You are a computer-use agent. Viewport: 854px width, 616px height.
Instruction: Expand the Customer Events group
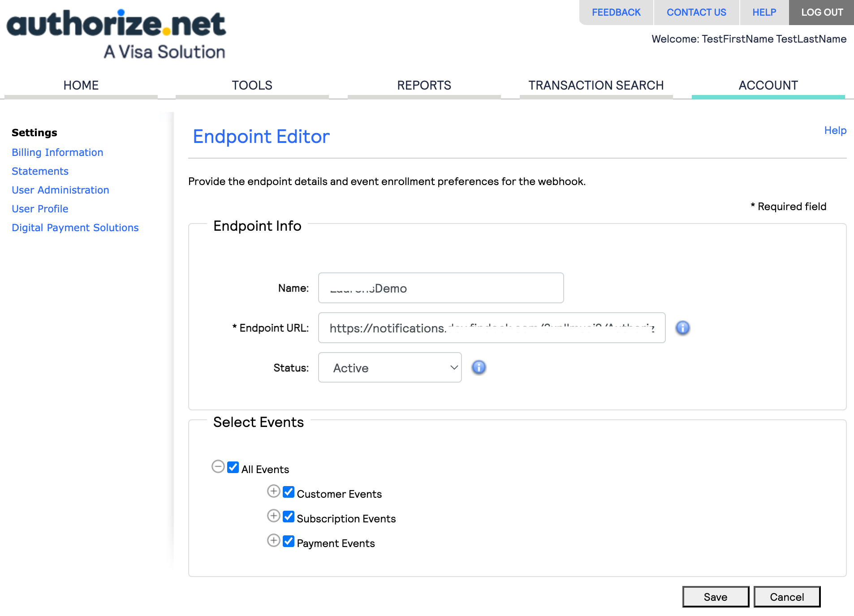(x=273, y=491)
